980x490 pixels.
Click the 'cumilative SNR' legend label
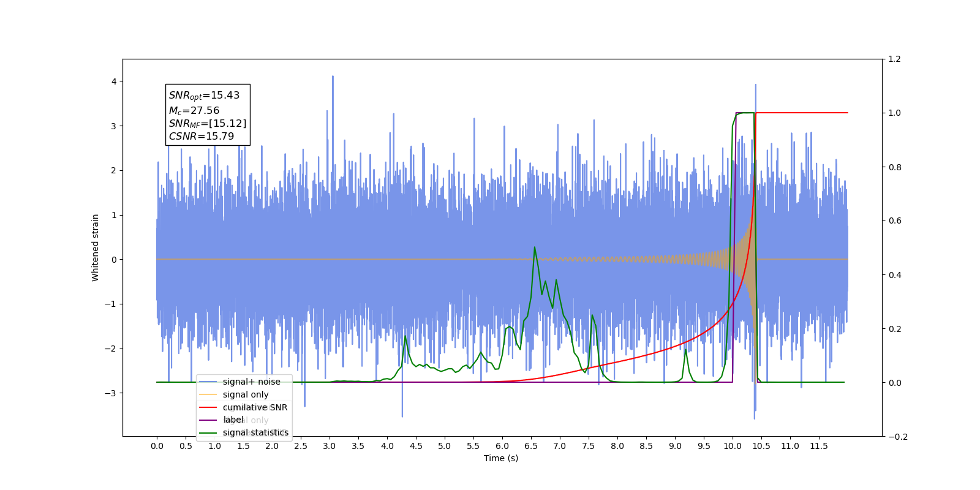[255, 407]
